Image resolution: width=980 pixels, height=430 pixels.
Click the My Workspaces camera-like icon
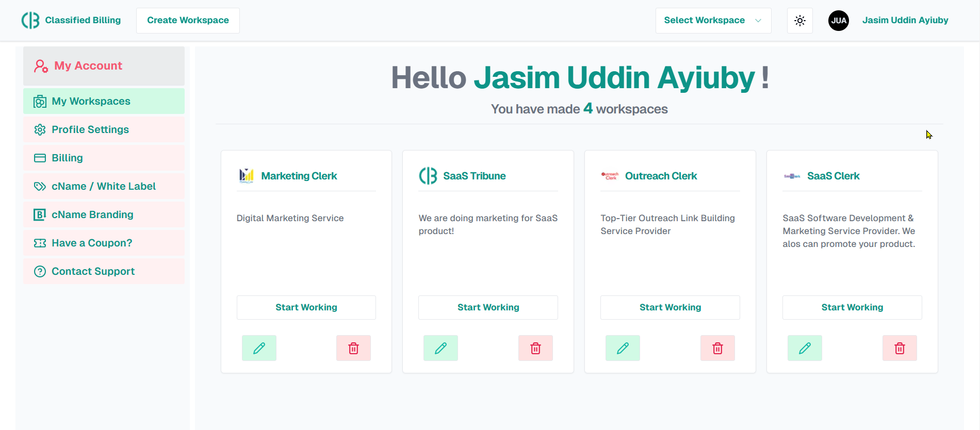[40, 102]
